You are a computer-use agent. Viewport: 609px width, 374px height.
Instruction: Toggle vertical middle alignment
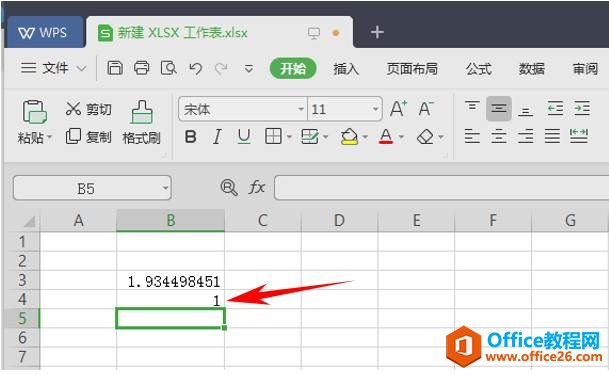coord(499,109)
